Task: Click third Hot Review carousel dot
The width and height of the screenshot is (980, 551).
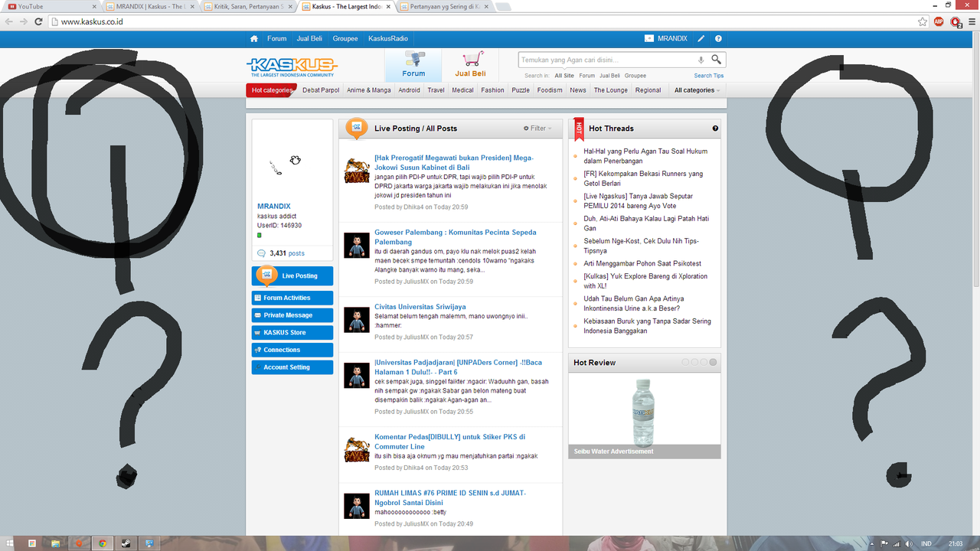Action: [x=704, y=362]
